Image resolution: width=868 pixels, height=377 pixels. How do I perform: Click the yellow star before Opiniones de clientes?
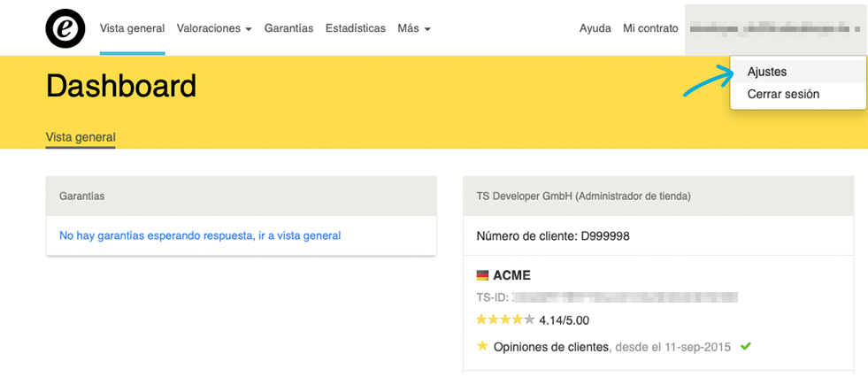click(x=482, y=346)
